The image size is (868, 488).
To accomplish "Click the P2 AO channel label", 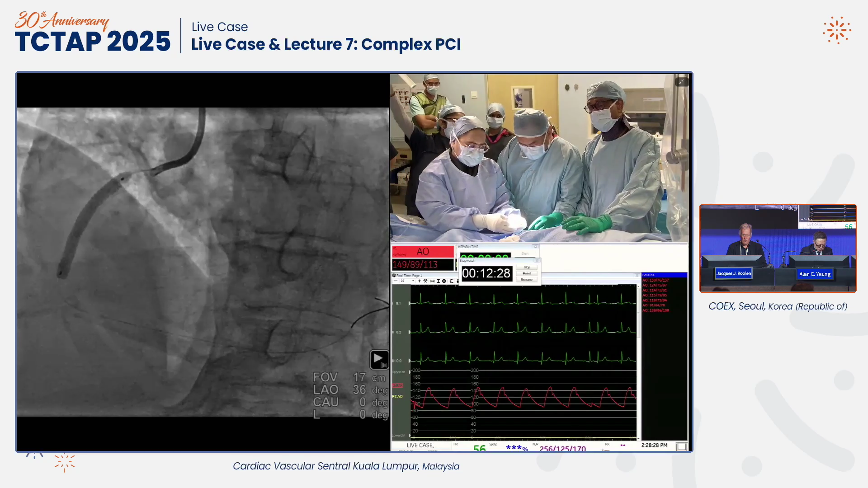I will pos(397,396).
